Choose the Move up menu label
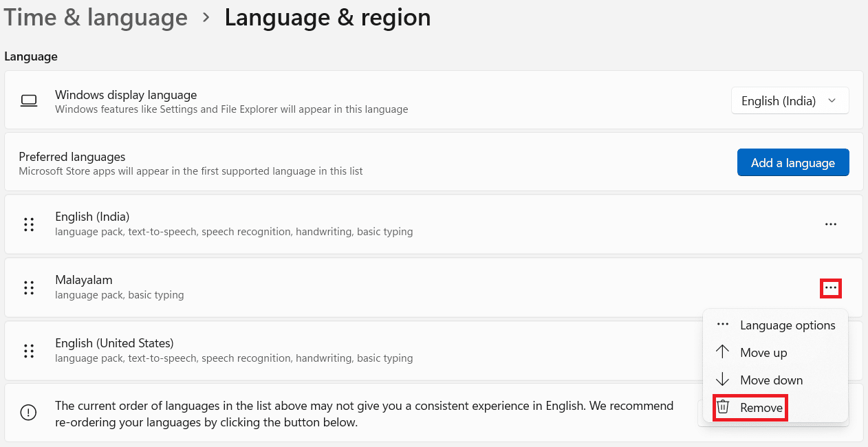Viewport: 868px width, 447px height. 763,353
